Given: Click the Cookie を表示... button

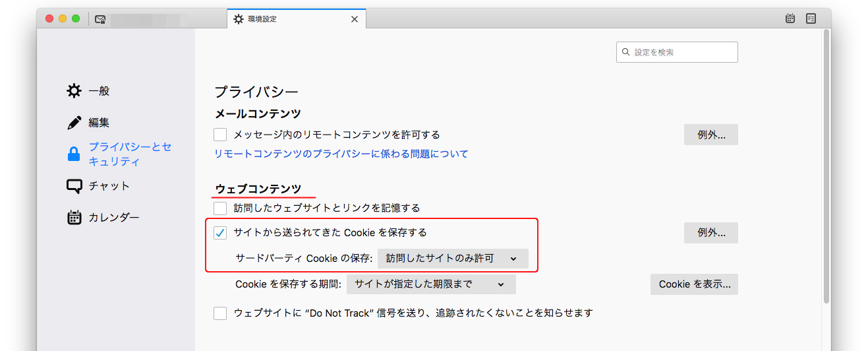Looking at the screenshot, I should click(694, 284).
